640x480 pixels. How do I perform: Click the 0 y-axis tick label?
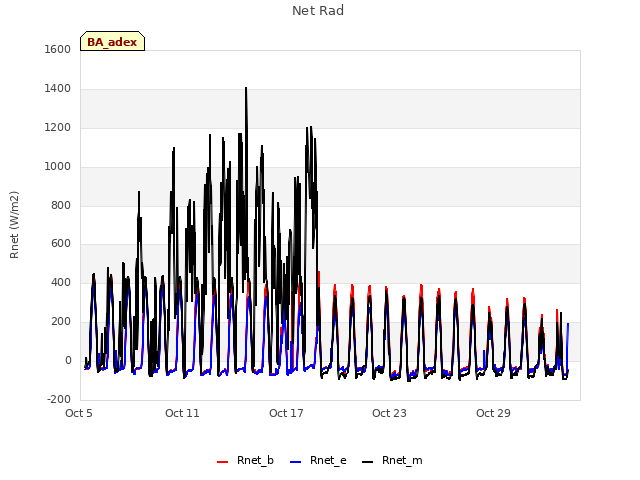coord(68,361)
